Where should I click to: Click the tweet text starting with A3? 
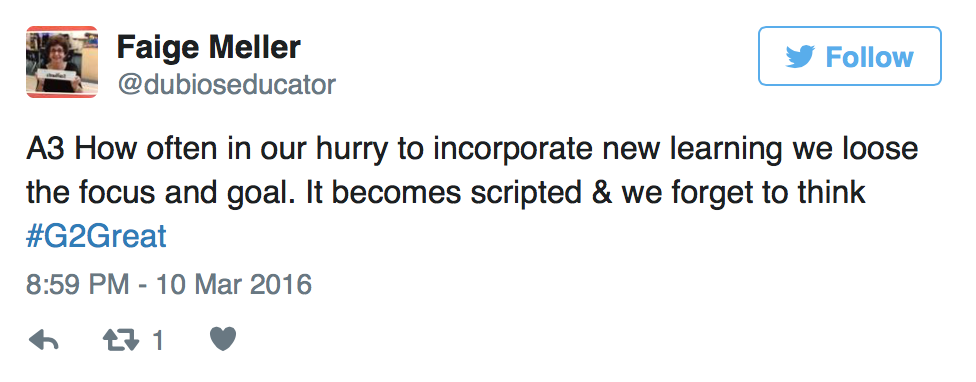(472, 193)
